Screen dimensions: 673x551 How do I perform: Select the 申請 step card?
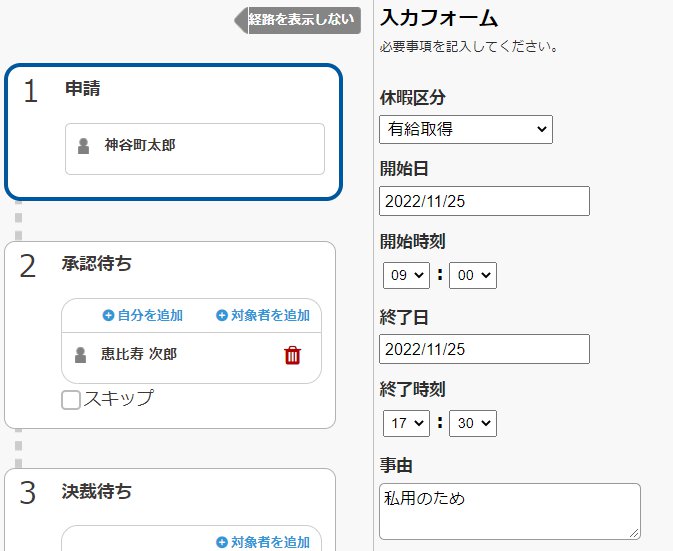(173, 132)
